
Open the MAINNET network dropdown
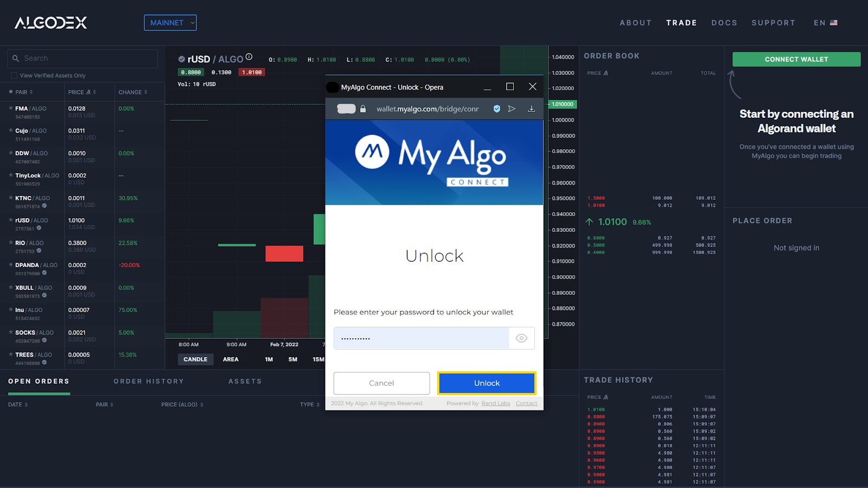(170, 23)
